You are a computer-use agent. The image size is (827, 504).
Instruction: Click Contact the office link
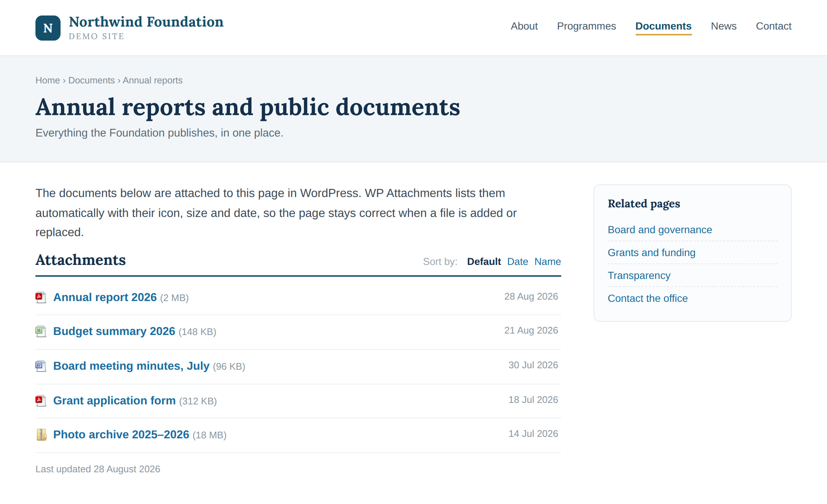(648, 298)
